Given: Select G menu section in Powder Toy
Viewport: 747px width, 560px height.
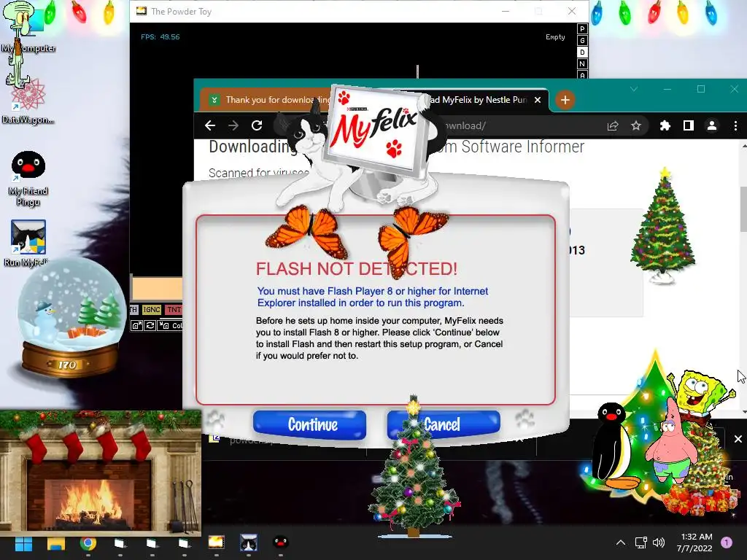Looking at the screenshot, I should (582, 41).
